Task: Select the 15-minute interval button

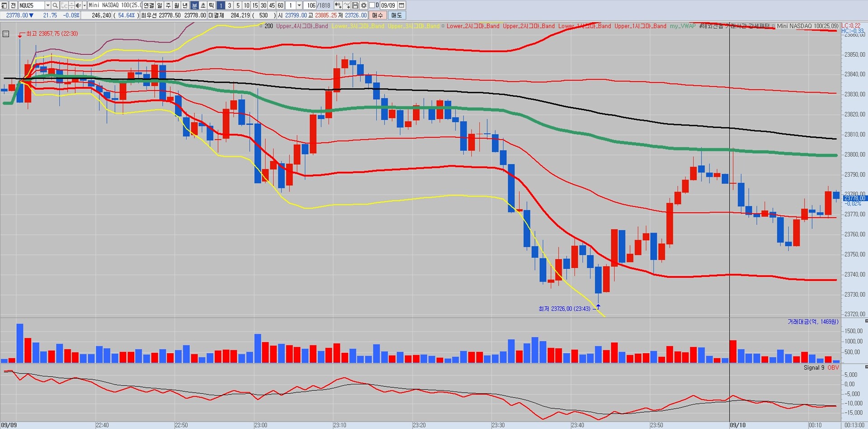Action: tap(255, 5)
